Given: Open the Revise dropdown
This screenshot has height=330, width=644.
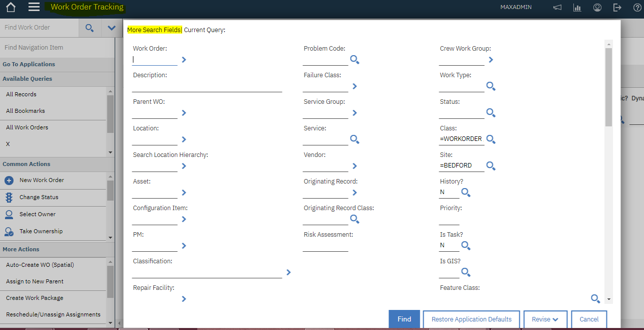Looking at the screenshot, I should [545, 319].
